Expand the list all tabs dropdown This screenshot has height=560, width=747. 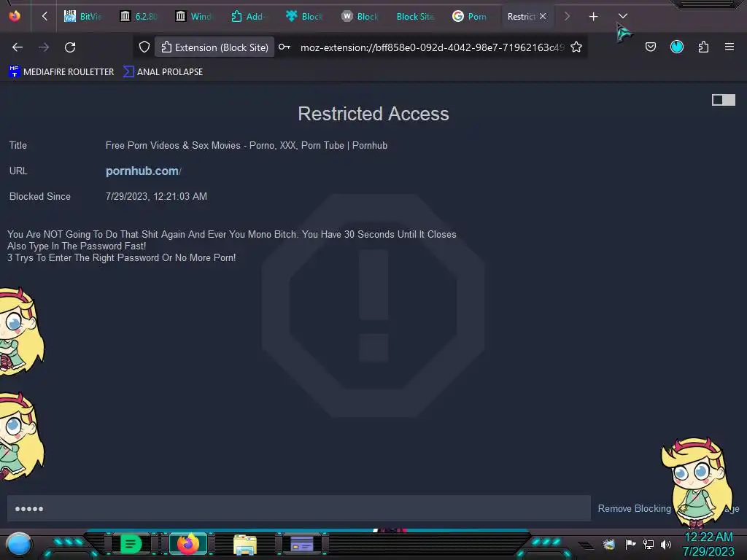coord(623,16)
